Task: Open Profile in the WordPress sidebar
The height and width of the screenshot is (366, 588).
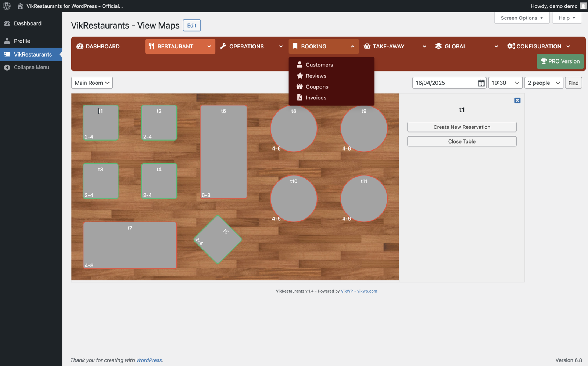Action: [x=31, y=41]
